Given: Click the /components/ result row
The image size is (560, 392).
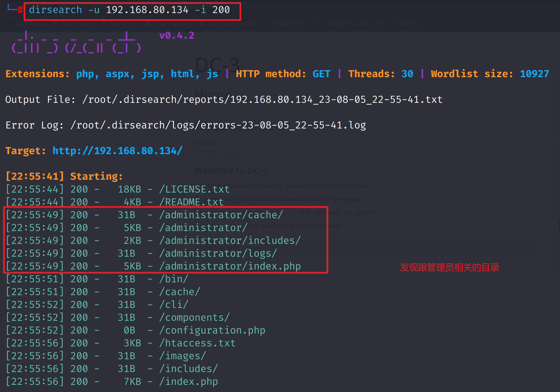Looking at the screenshot, I should [x=118, y=318].
